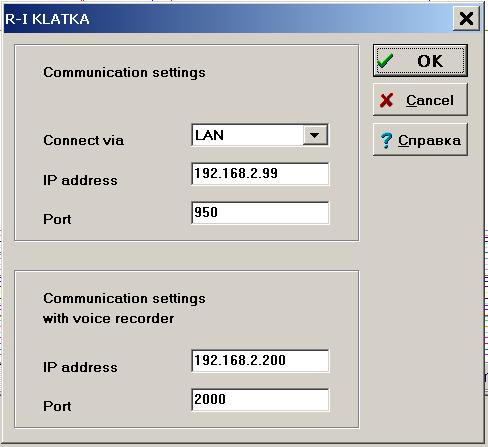
Task: Focus the Port field containing 950
Action: 260,213
